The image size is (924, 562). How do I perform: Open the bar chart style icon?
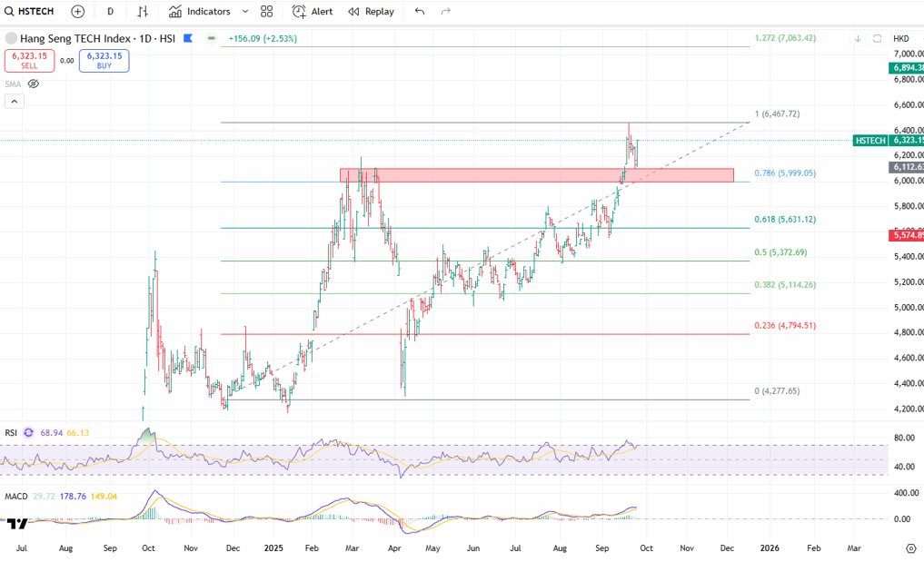[x=143, y=11]
